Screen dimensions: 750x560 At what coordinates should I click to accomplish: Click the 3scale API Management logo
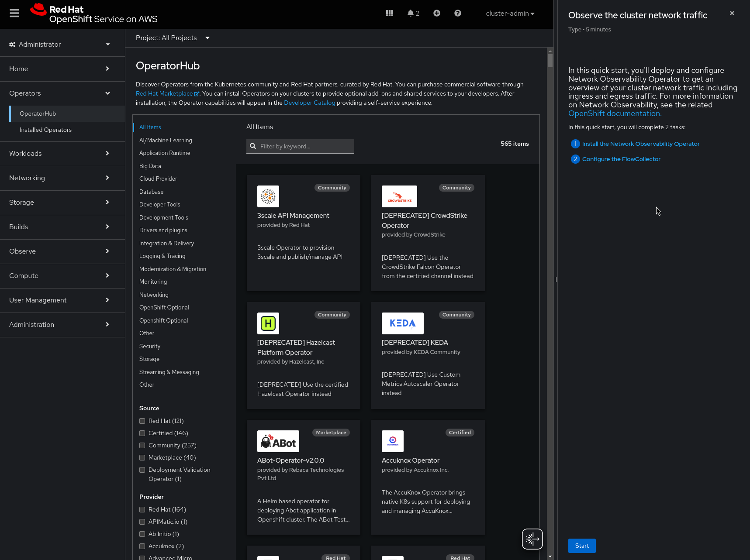(x=268, y=196)
